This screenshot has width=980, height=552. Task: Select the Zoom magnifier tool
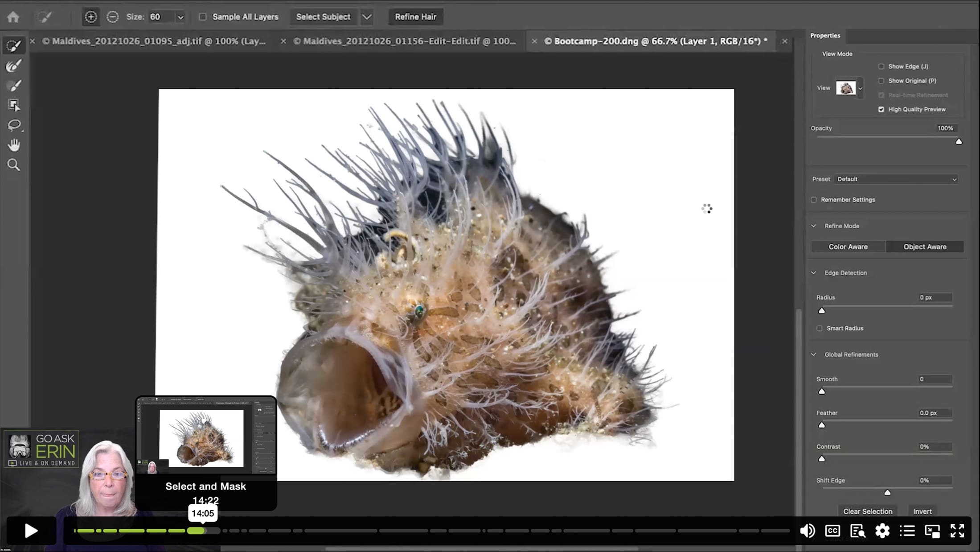click(14, 165)
